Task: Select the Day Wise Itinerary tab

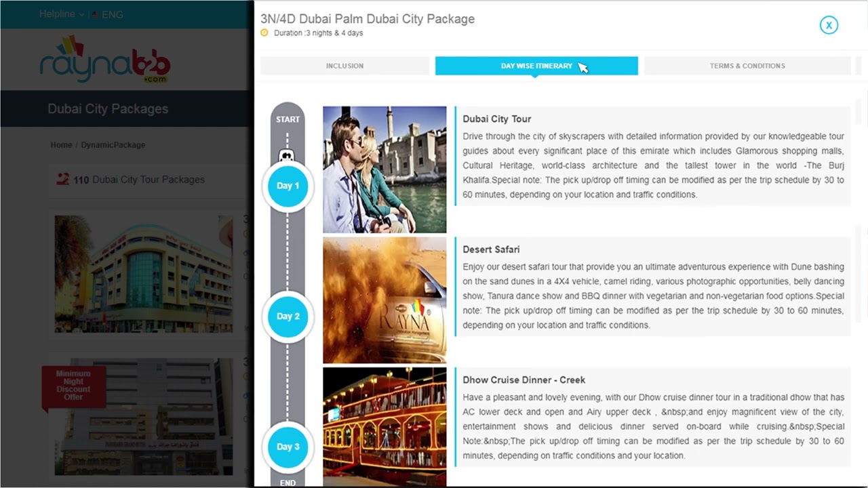Action: [x=536, y=66]
